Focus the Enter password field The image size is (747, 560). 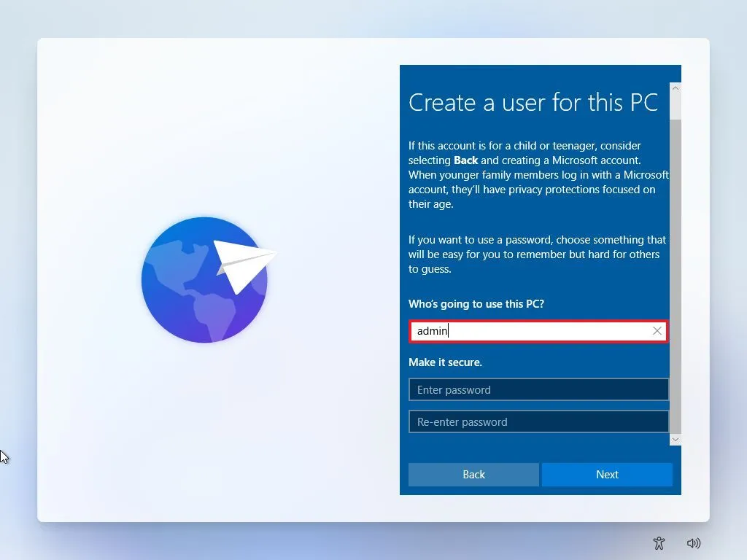pyautogui.click(x=538, y=389)
